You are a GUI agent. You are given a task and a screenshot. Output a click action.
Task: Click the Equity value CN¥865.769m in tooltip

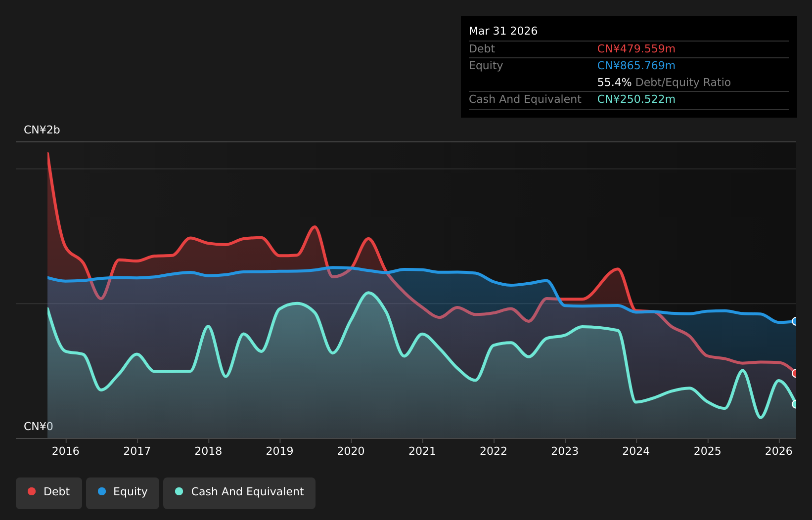point(636,66)
